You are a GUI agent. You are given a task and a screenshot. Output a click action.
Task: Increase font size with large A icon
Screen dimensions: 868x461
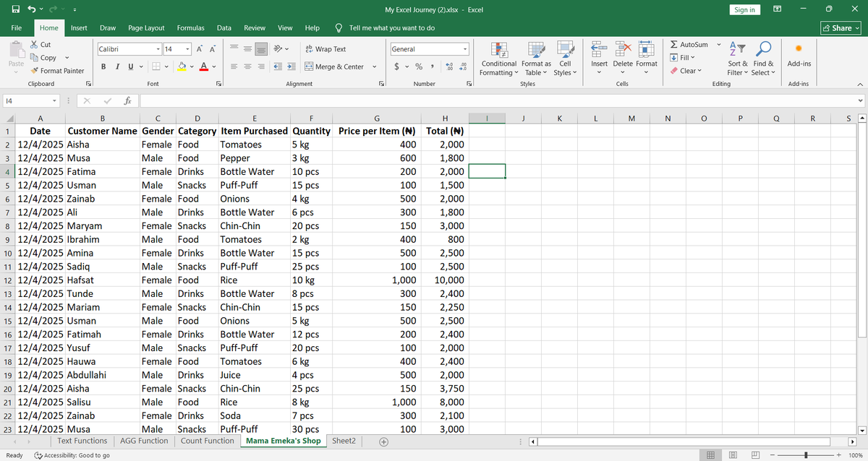[x=201, y=49]
